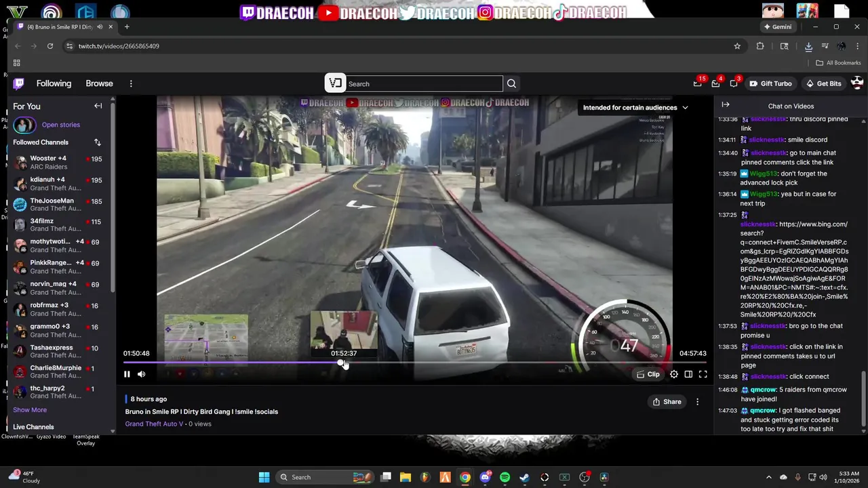Open the bing.com link in chat

pos(794,269)
